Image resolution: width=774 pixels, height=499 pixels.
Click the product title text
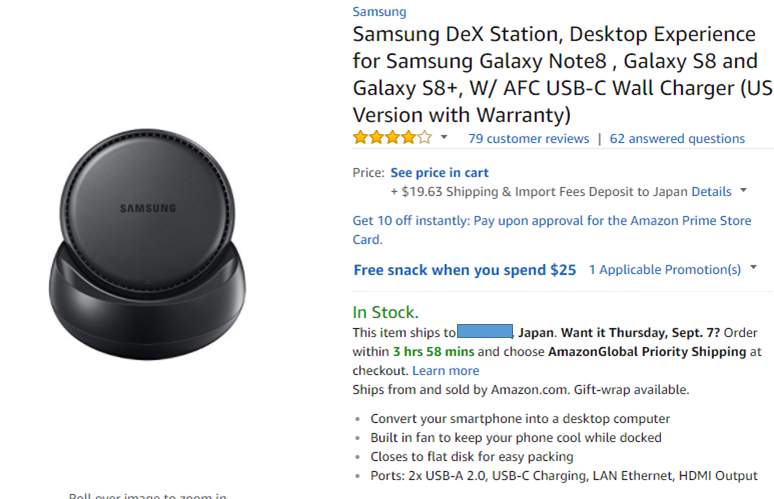coord(562,75)
